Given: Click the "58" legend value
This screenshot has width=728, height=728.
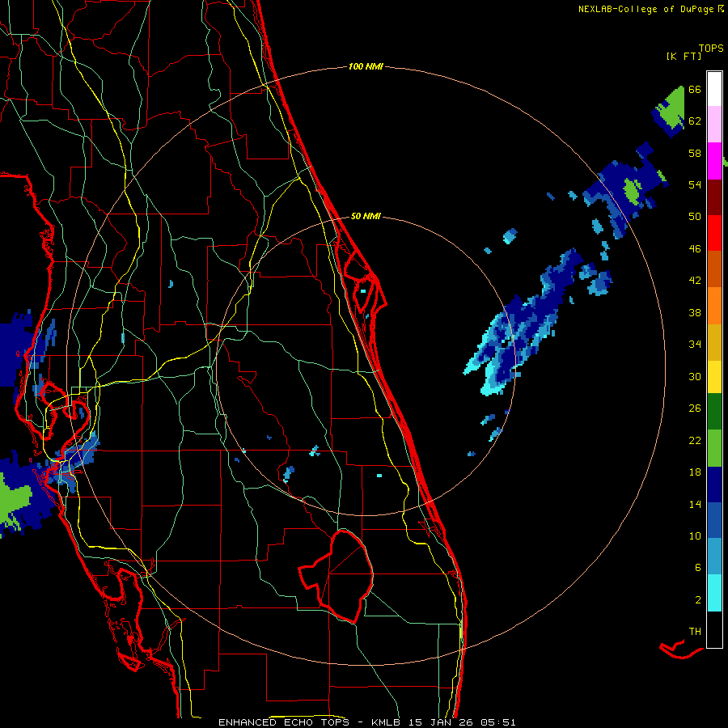Looking at the screenshot, I should click(x=695, y=153).
